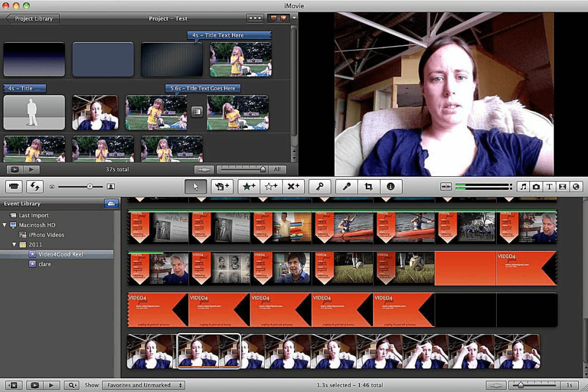Click the project scrollbar down arrow

pos(294,158)
